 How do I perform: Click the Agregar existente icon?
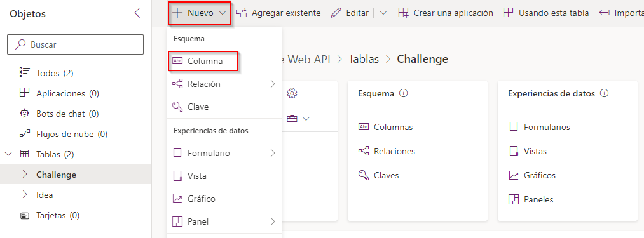click(242, 13)
